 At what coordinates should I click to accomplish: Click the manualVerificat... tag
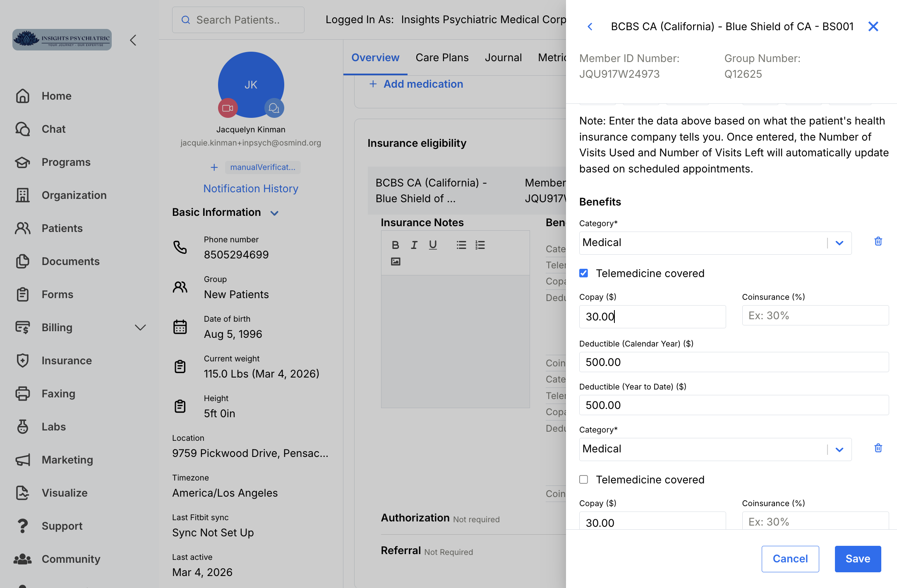[263, 167]
